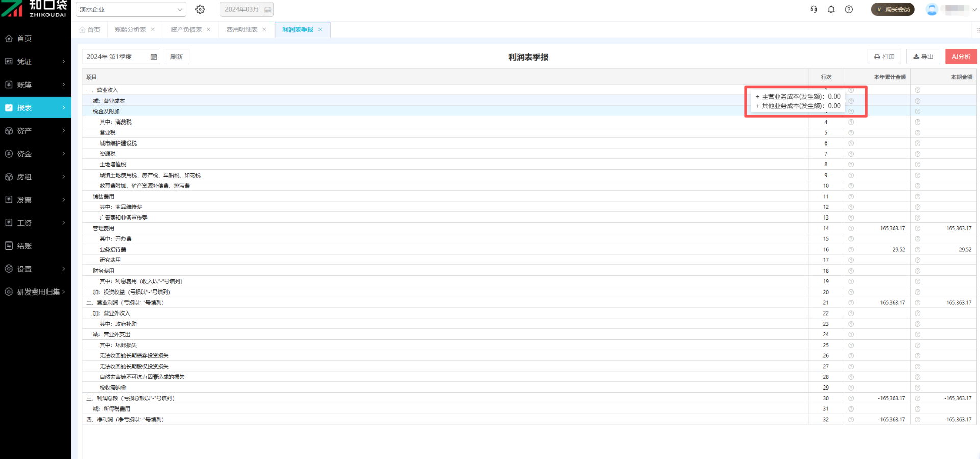980x459 pixels.
Task: Go to the 首页 tab
Action: point(90,30)
